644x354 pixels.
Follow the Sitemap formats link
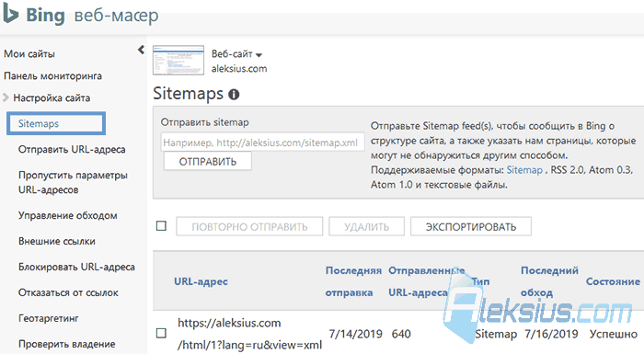[x=524, y=170]
